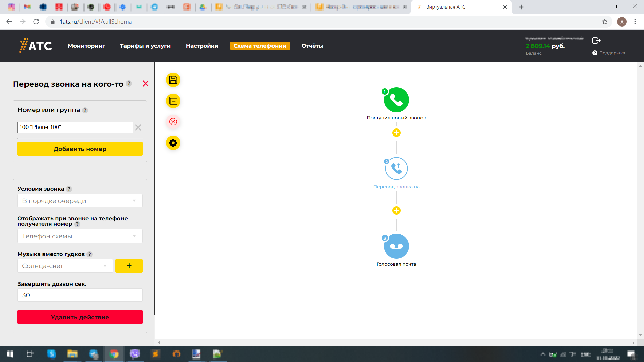Add step above the voicemail node
Image resolution: width=644 pixels, height=362 pixels.
point(396,211)
